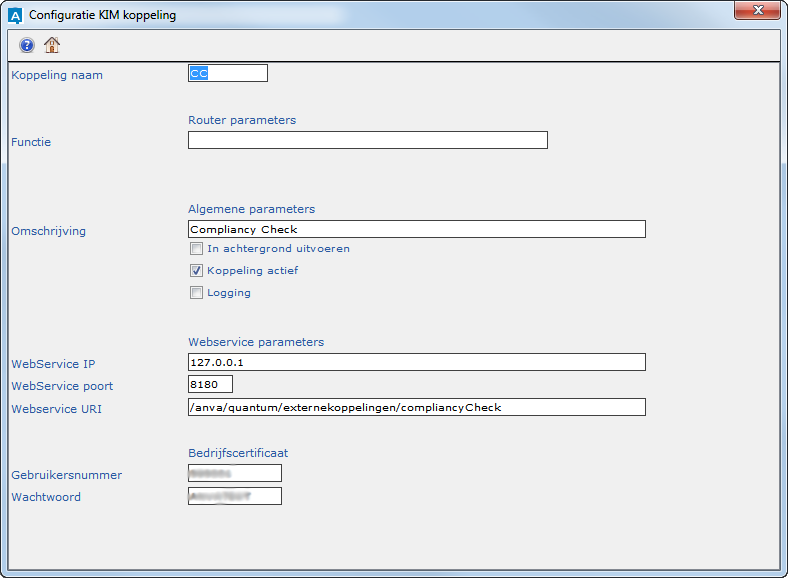Turn on the Logging checkbox
This screenshot has height=578, width=788.
[197, 293]
